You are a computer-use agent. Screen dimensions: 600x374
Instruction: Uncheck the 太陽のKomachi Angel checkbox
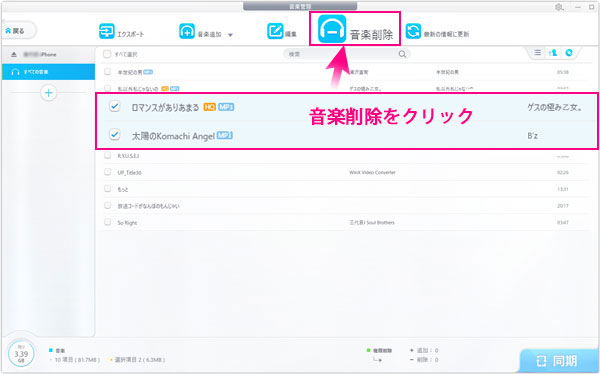point(114,135)
